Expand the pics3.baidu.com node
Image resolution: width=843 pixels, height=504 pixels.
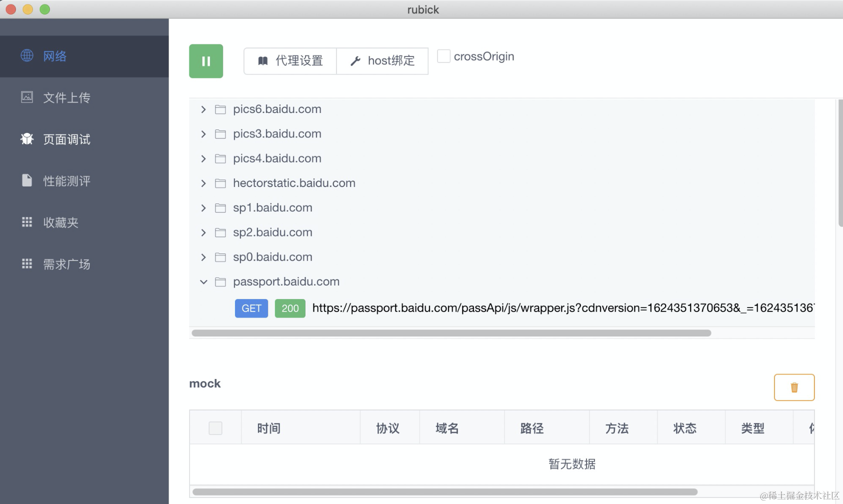pyautogui.click(x=203, y=134)
